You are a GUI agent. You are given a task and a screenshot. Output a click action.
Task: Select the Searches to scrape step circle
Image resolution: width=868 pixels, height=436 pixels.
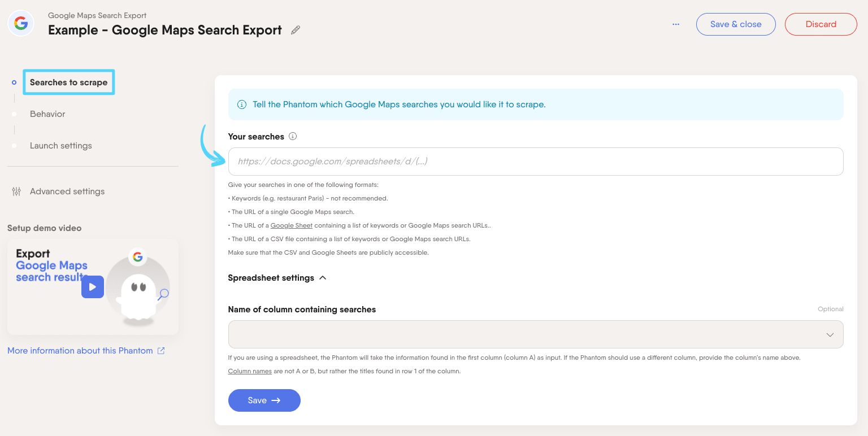coord(14,82)
